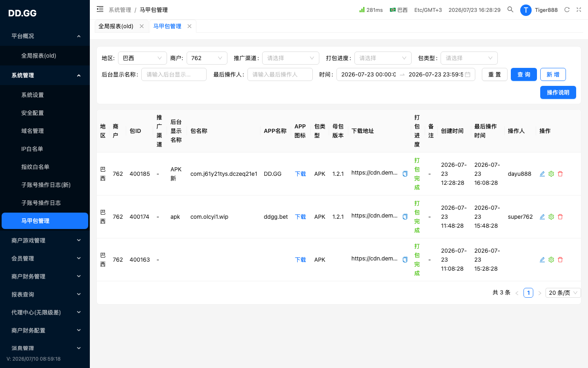Copy download URL for package 400185
Image resolution: width=588 pixels, height=368 pixels.
(405, 174)
